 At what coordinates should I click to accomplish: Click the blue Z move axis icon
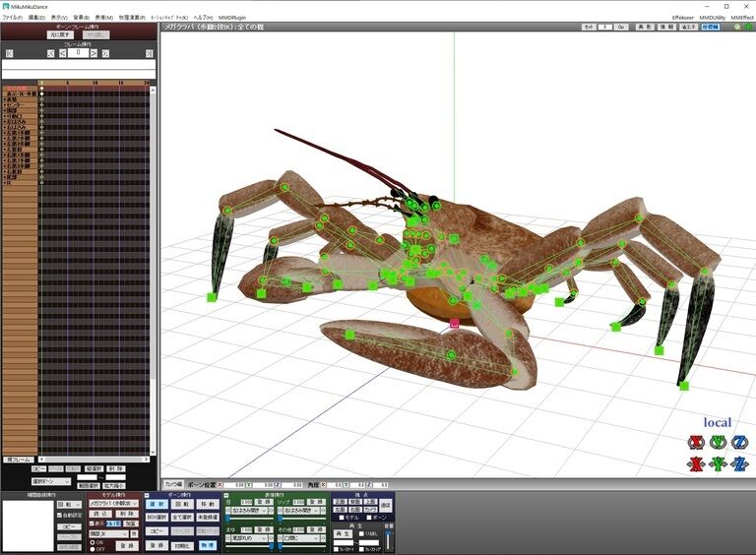[x=740, y=464]
